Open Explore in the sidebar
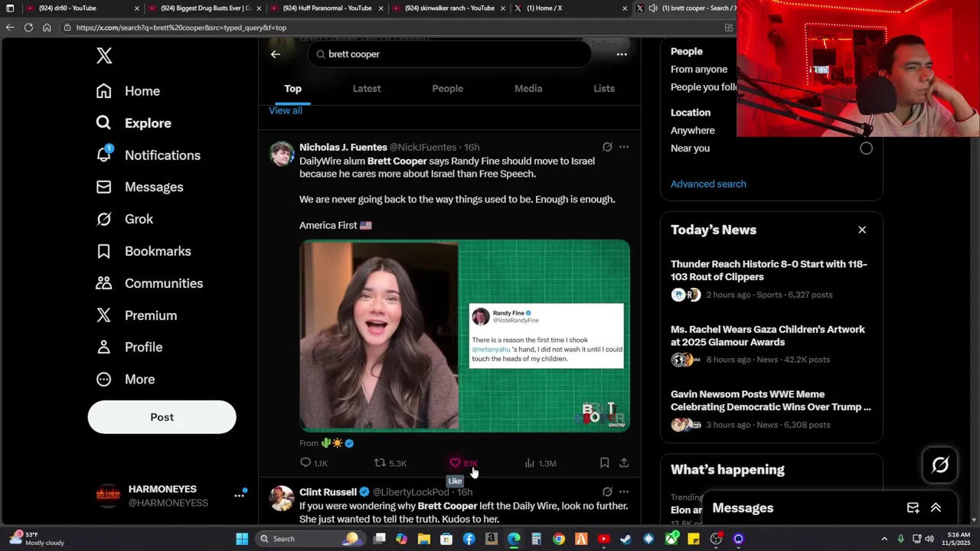Screen dimensions: 980x551 pos(133,123)
